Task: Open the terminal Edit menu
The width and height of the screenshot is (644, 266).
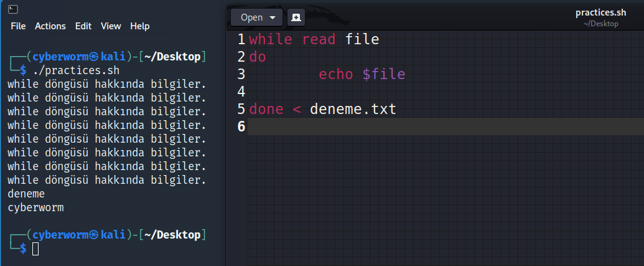Action: pyautogui.click(x=83, y=26)
